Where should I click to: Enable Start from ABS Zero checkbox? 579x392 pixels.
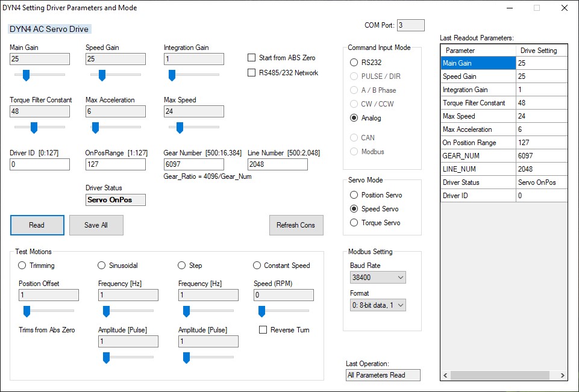(x=281, y=58)
